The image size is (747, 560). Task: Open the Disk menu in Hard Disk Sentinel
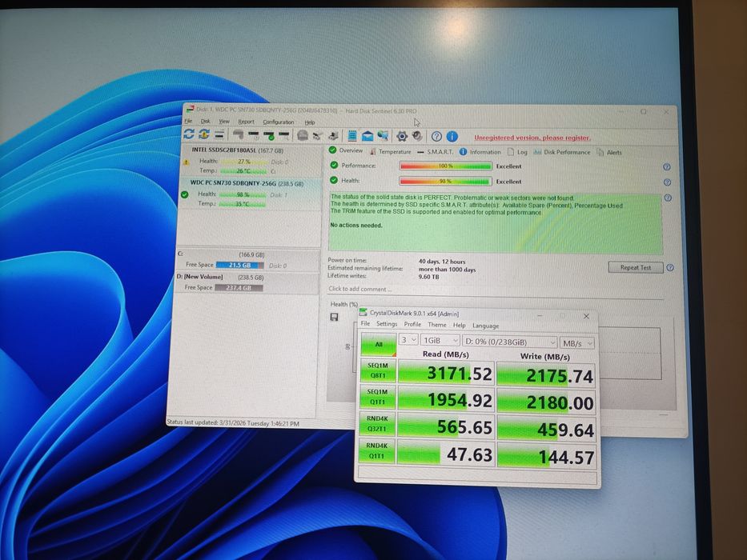tap(205, 122)
